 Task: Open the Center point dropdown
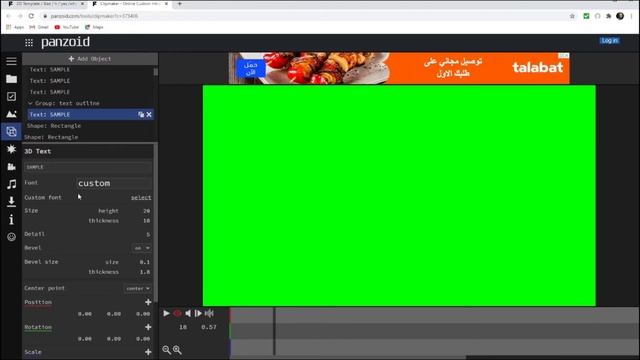tap(138, 288)
